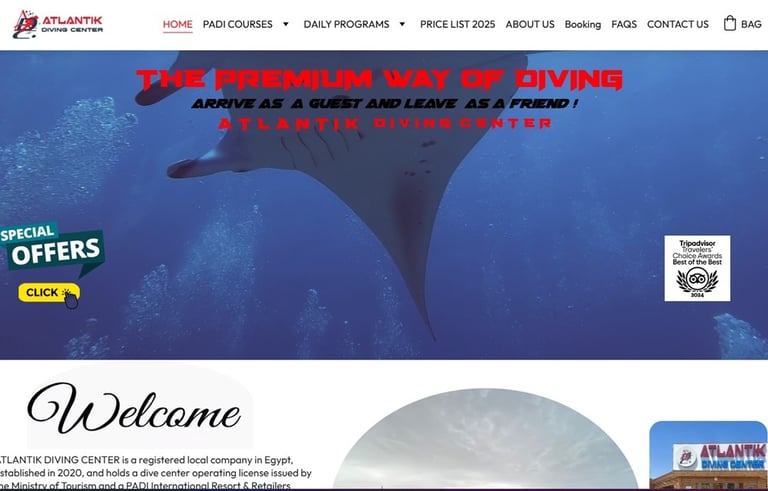Click the Atlantik storefront photo thumbnail

[x=708, y=455]
